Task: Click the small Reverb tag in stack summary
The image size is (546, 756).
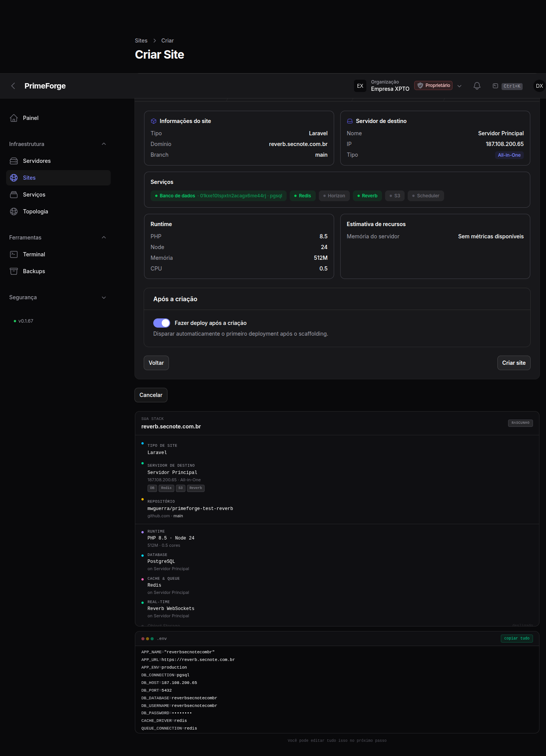Action: click(x=196, y=488)
